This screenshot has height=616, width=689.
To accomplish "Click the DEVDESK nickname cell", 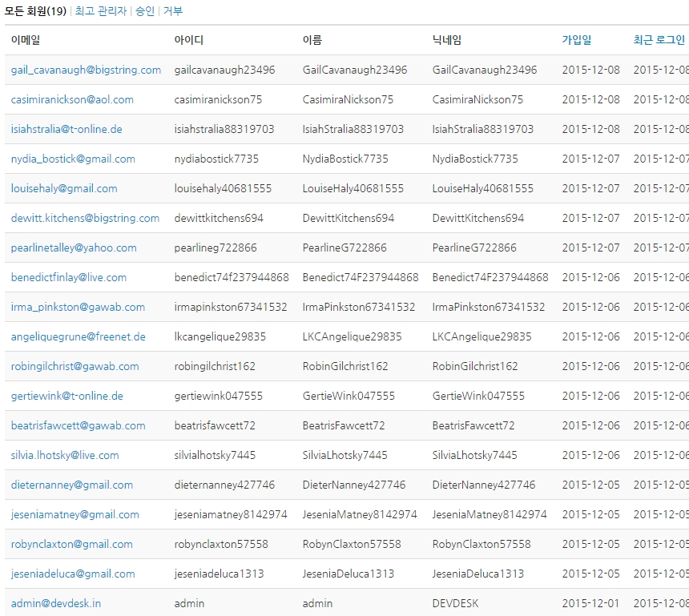I will (455, 604).
